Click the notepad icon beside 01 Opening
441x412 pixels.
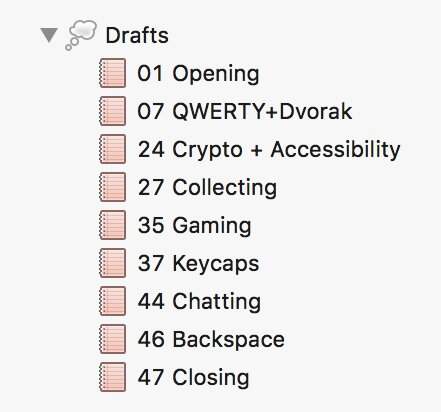pyautogui.click(x=113, y=73)
